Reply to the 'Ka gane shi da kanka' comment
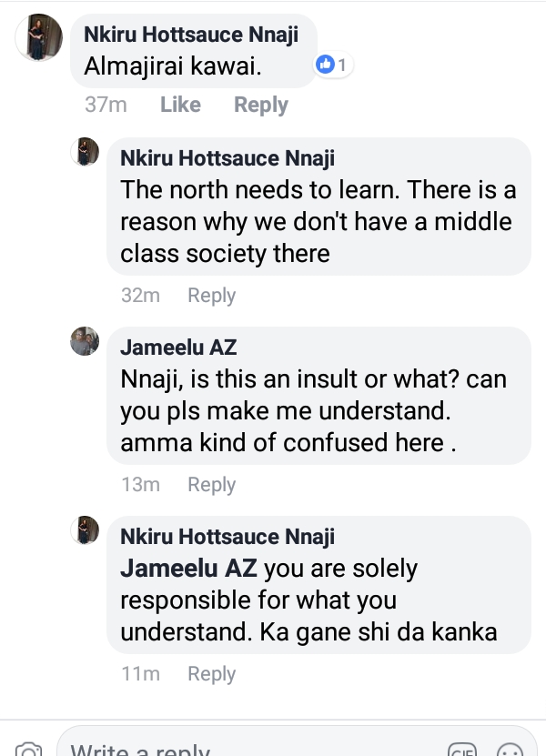Image resolution: width=546 pixels, height=756 pixels. click(211, 674)
